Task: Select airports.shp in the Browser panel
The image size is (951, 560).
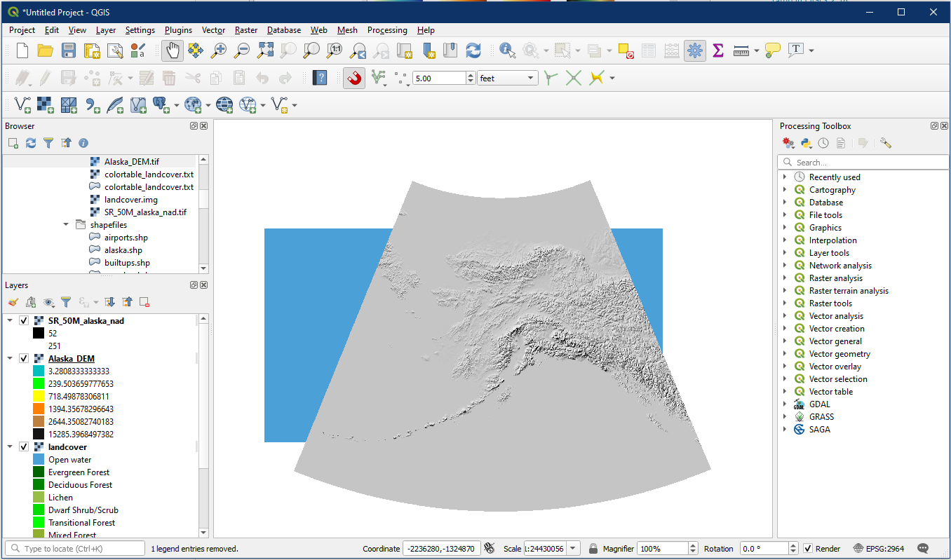Action: coord(126,238)
